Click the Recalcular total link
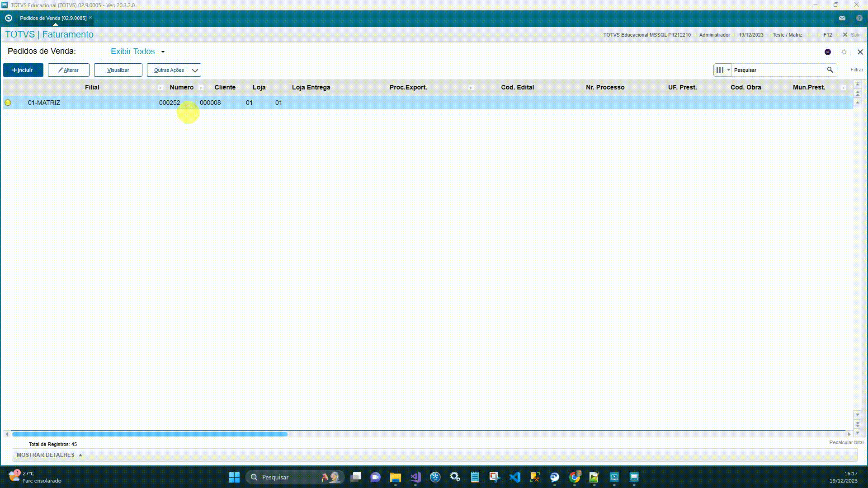The width and height of the screenshot is (868, 488). pos(846,443)
